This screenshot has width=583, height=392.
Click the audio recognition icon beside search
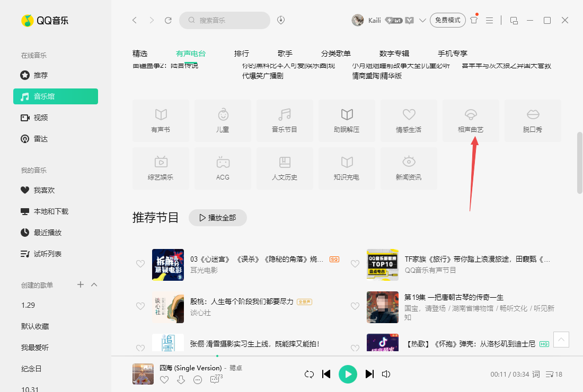281,20
